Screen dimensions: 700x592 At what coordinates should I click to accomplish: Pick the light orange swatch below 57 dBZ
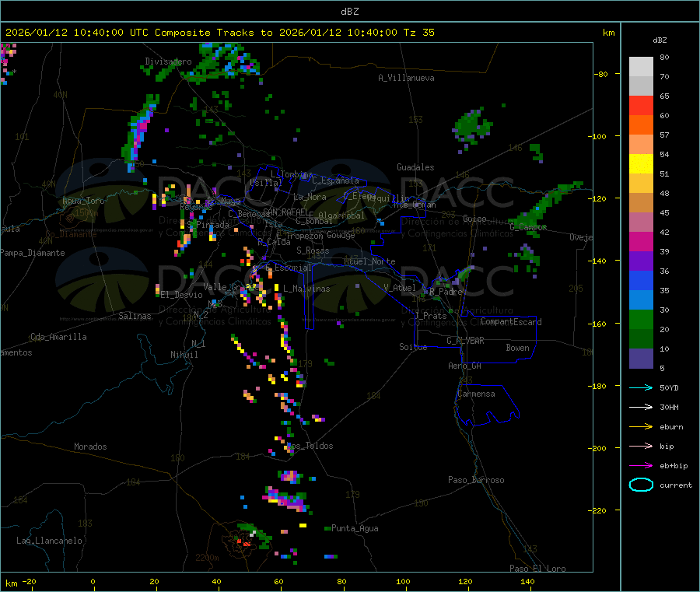point(641,145)
